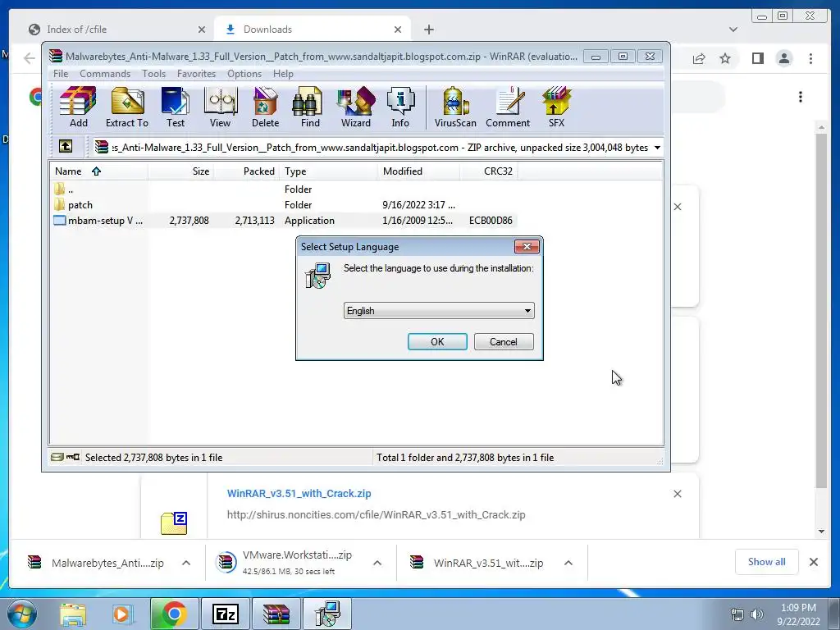
Task: Switch to the Chrome Downloads tab
Action: (313, 30)
